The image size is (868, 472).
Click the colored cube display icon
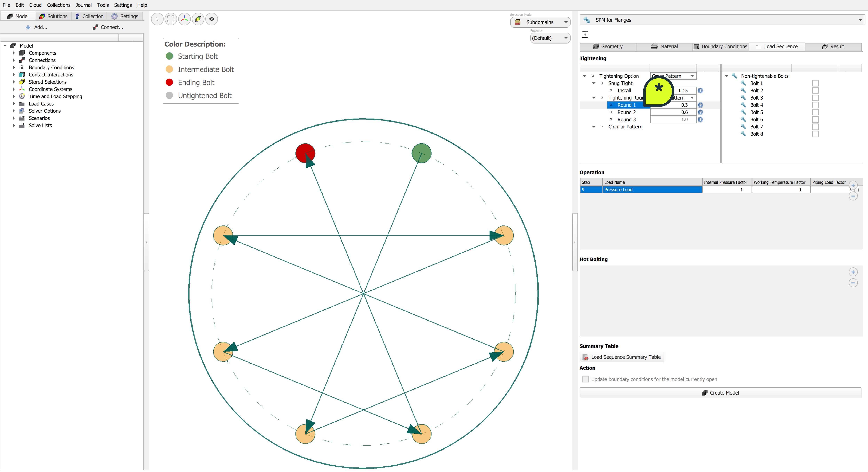198,19
